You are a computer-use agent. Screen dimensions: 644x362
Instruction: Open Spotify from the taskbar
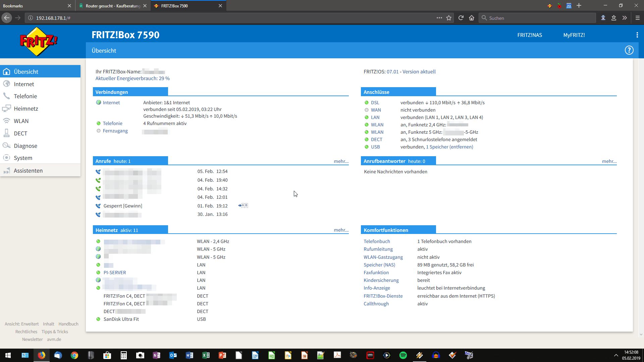(403, 355)
